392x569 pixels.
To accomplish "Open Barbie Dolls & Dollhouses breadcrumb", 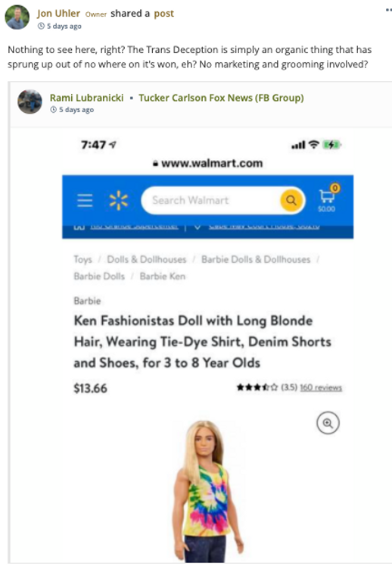I will [x=256, y=259].
